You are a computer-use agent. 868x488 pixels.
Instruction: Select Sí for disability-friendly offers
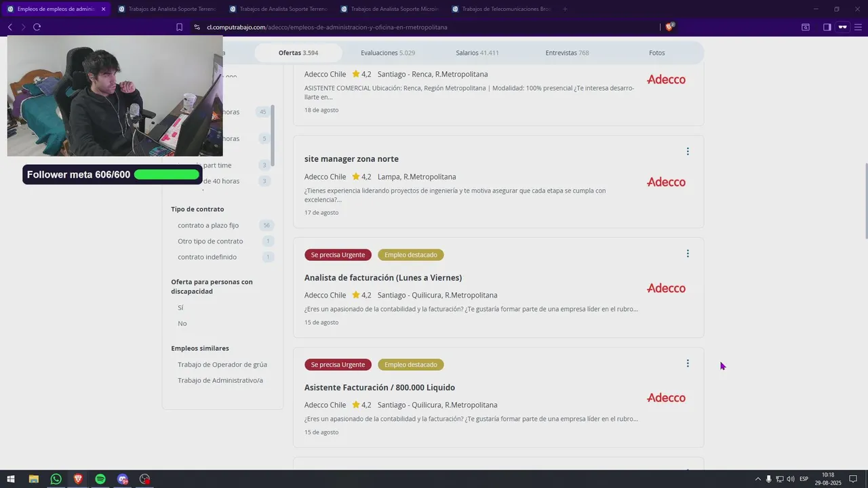180,308
